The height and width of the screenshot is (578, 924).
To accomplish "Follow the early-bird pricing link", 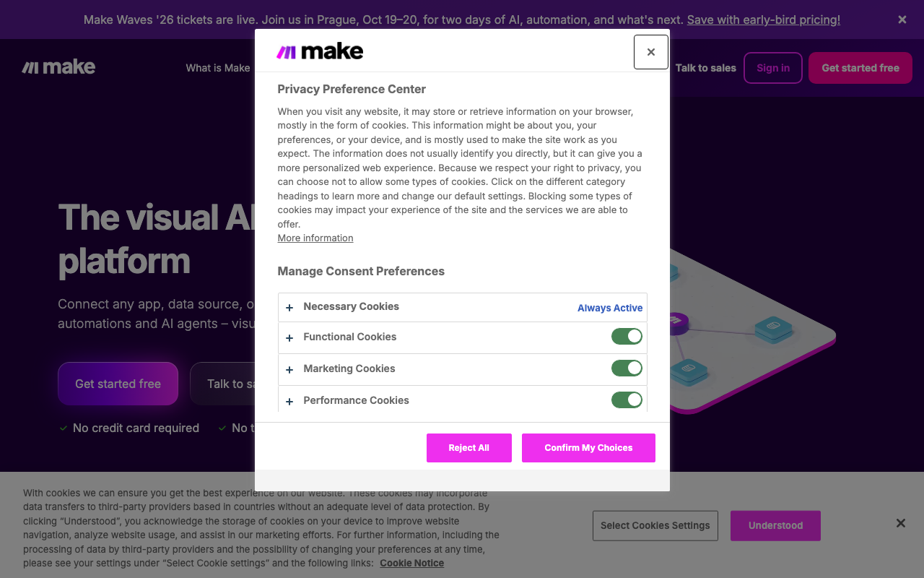I will pos(764,20).
